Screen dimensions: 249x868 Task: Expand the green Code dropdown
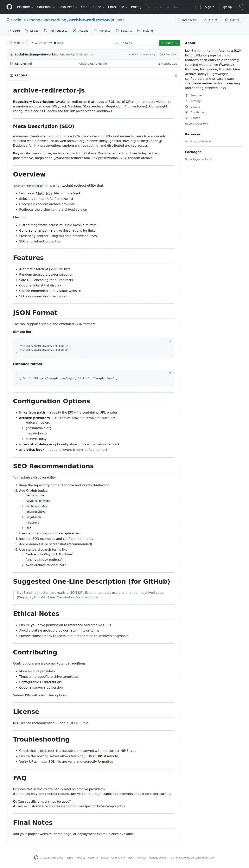pos(169,43)
